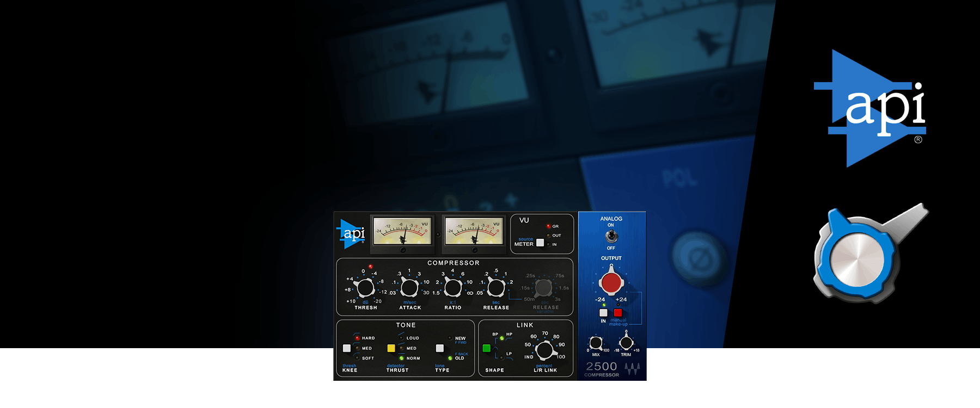Click the 2500 COMPRESSOR label
Screen dimensions: 980x408
point(602,369)
